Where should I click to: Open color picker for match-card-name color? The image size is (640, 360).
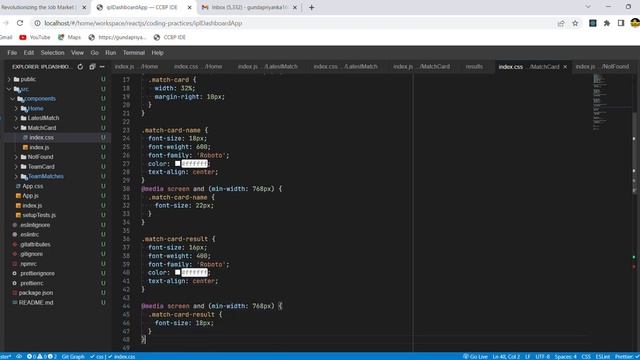pyautogui.click(x=178, y=164)
